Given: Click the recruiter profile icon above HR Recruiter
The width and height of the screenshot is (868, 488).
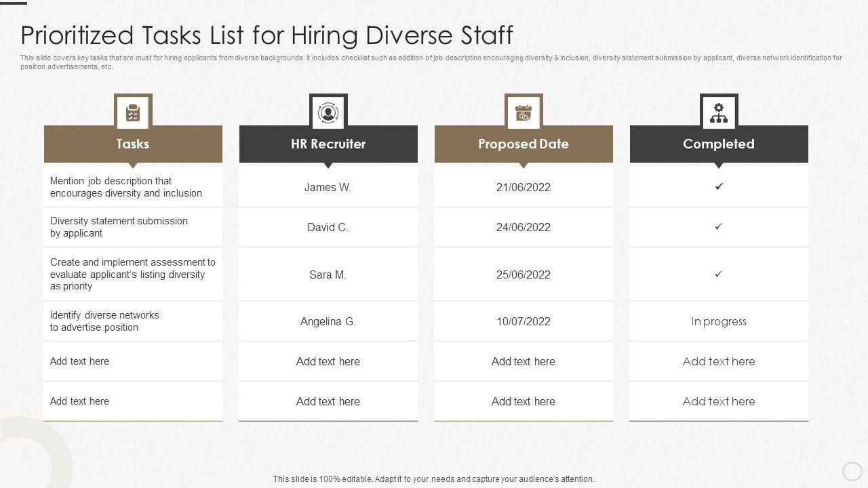Looking at the screenshot, I should [328, 113].
